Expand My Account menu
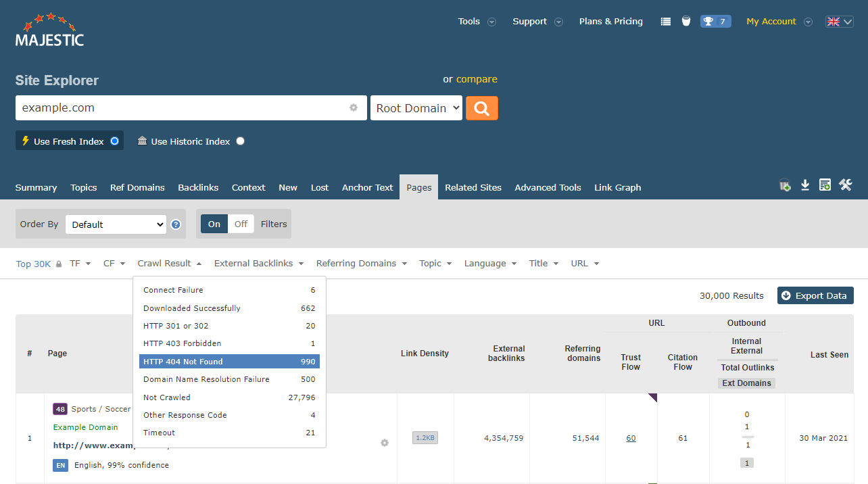This screenshot has width=868, height=484. tap(779, 22)
